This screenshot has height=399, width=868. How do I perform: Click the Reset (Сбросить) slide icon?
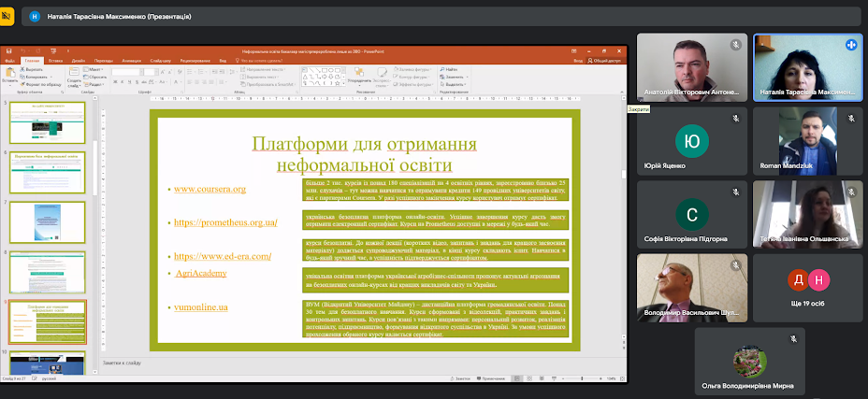coord(86,77)
